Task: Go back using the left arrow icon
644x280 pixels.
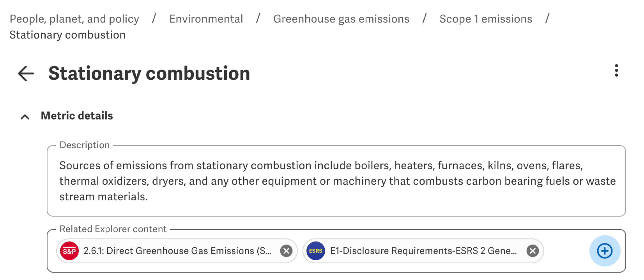Action: coord(26,73)
